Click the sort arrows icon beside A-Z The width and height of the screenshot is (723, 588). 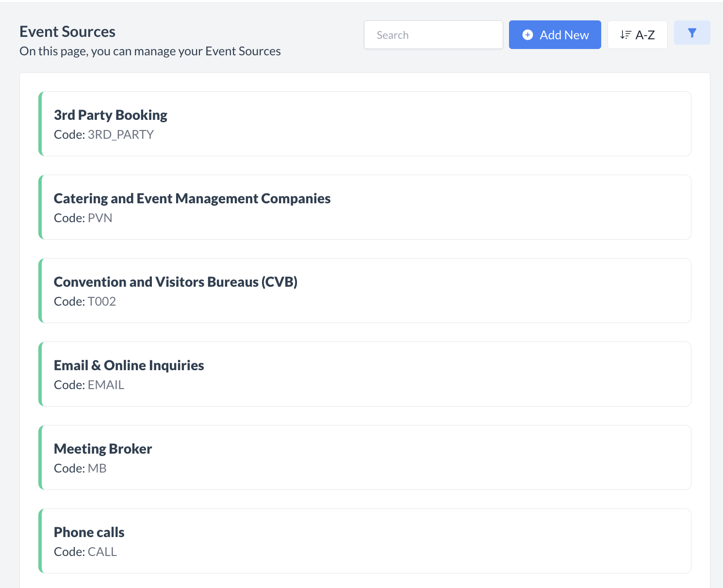(625, 35)
